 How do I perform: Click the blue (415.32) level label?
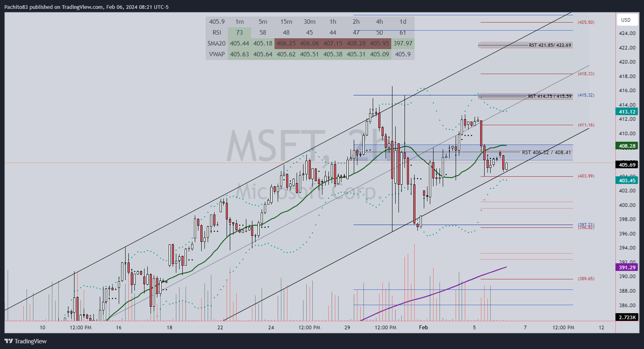[586, 95]
